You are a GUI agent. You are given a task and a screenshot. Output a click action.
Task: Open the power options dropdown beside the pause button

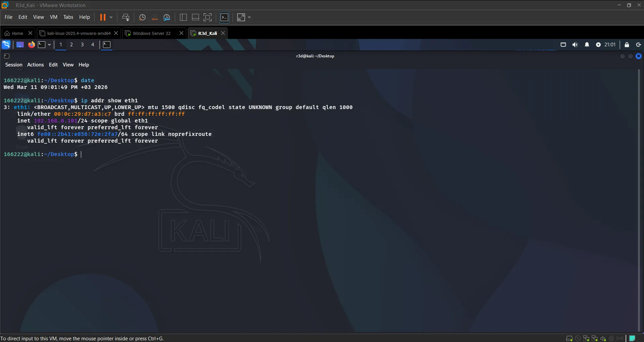tap(111, 17)
